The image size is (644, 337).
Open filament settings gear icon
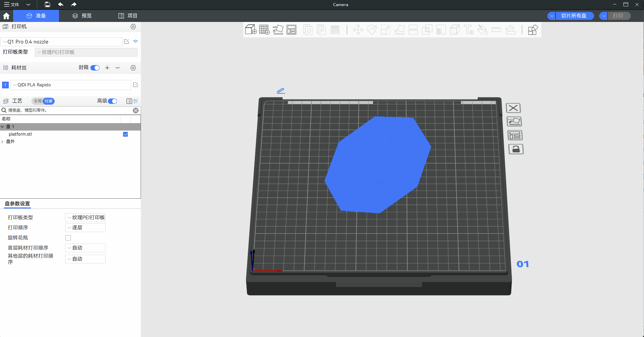[133, 68]
